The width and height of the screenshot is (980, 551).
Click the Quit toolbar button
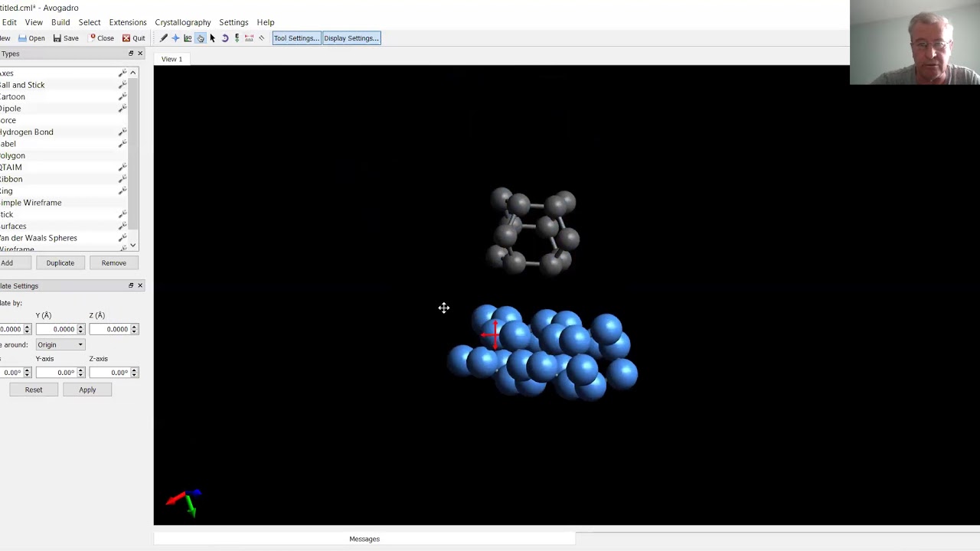pos(133,38)
